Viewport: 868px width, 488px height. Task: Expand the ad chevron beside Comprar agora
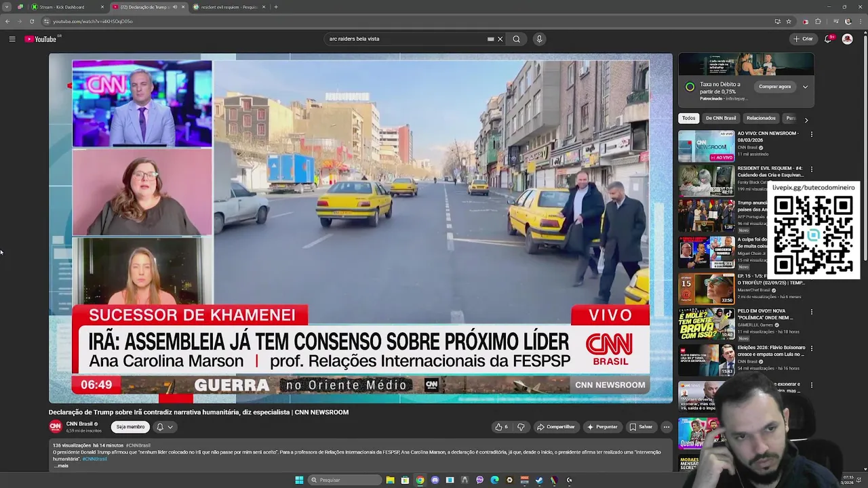pos(805,87)
